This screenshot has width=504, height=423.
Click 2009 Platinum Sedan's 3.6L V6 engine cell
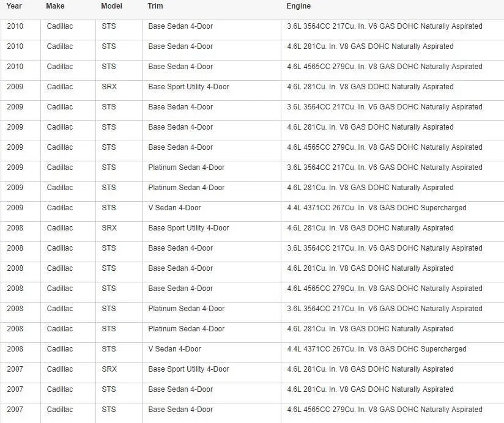pyautogui.click(x=385, y=167)
